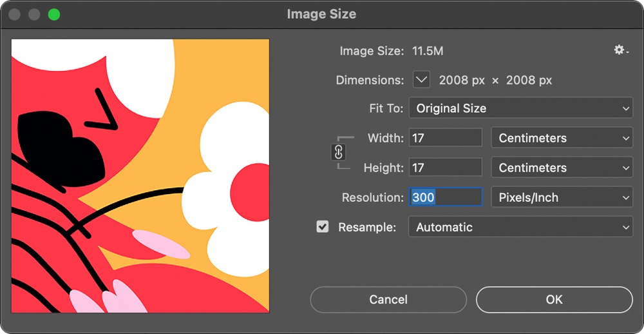Viewport: 644px width, 334px height.
Task: Open the Dimensions unit chevron menu
Action: click(421, 80)
